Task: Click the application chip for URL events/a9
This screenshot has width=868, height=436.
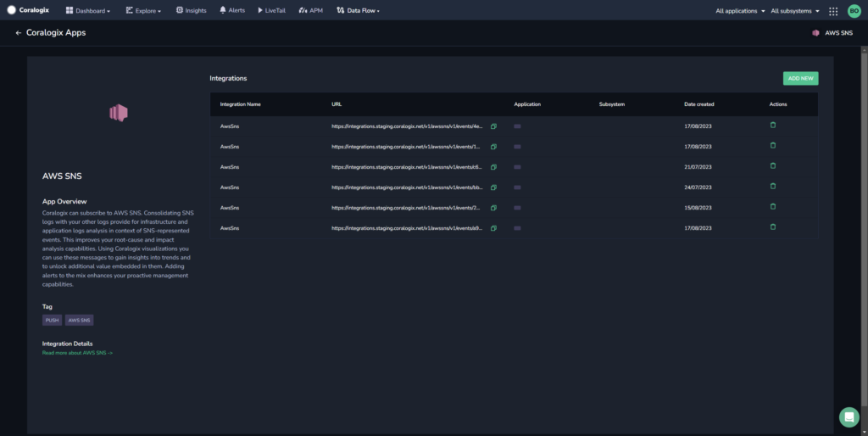Action: (517, 227)
